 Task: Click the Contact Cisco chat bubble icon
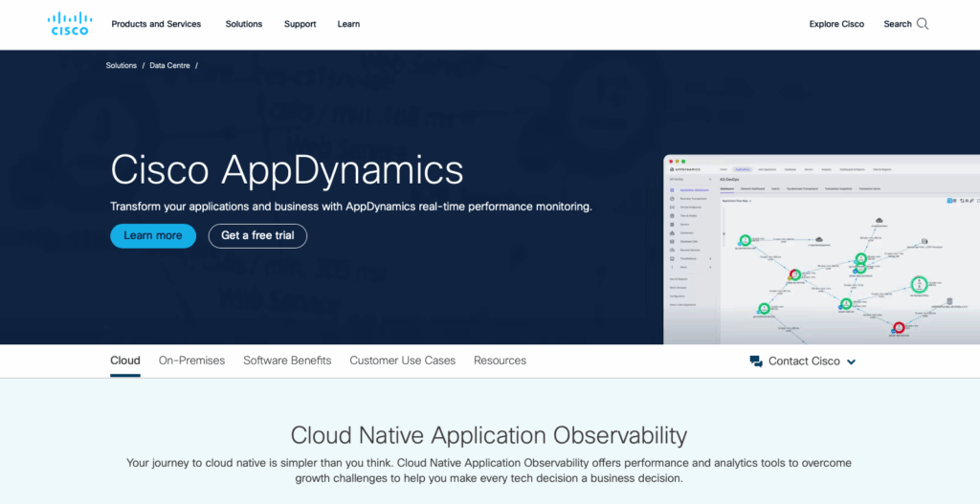pos(756,361)
